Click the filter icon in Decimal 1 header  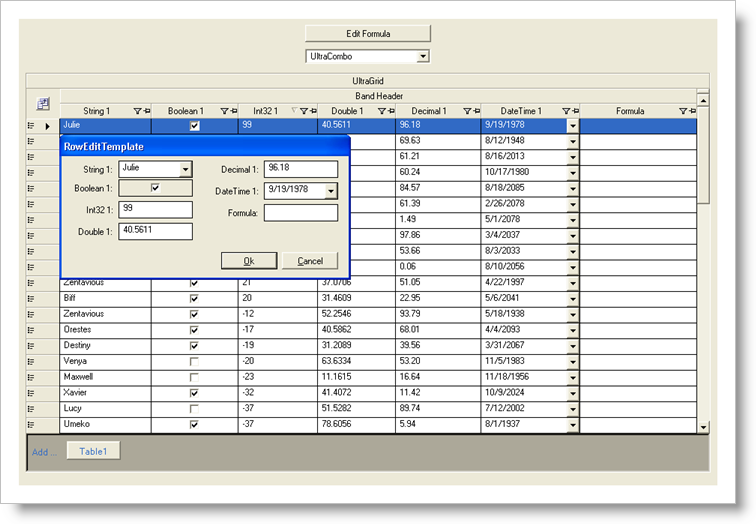(x=469, y=111)
